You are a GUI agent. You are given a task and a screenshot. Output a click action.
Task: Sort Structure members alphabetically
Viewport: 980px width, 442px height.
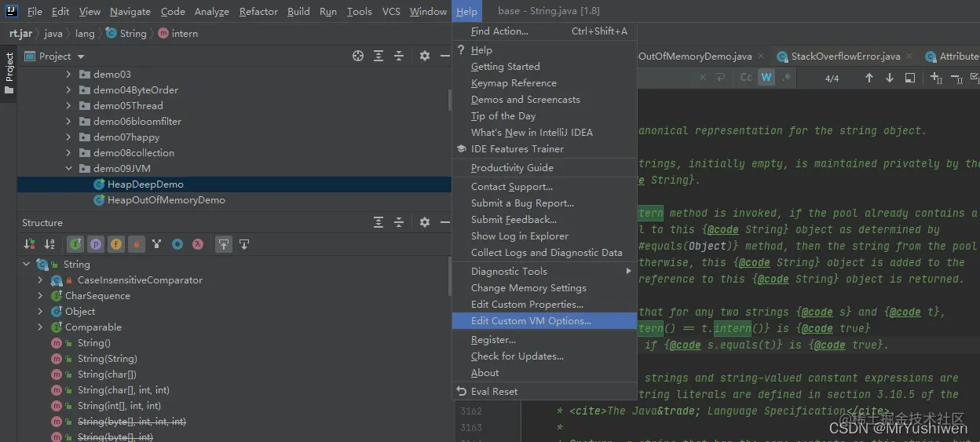[x=49, y=244]
